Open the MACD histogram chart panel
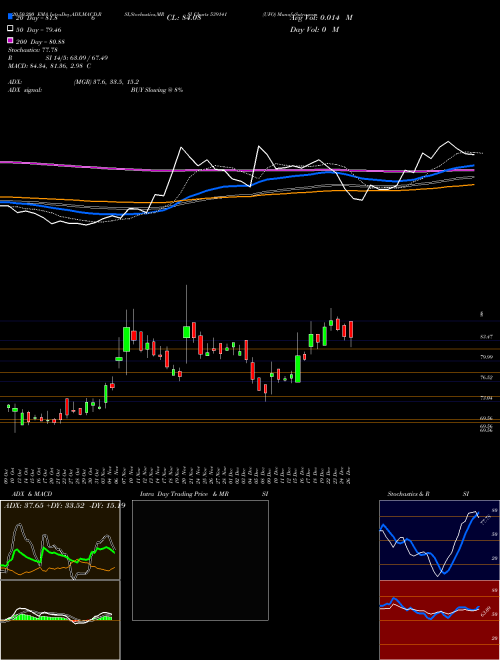Image resolution: width=500 pixels, height=660 pixels. point(60,620)
